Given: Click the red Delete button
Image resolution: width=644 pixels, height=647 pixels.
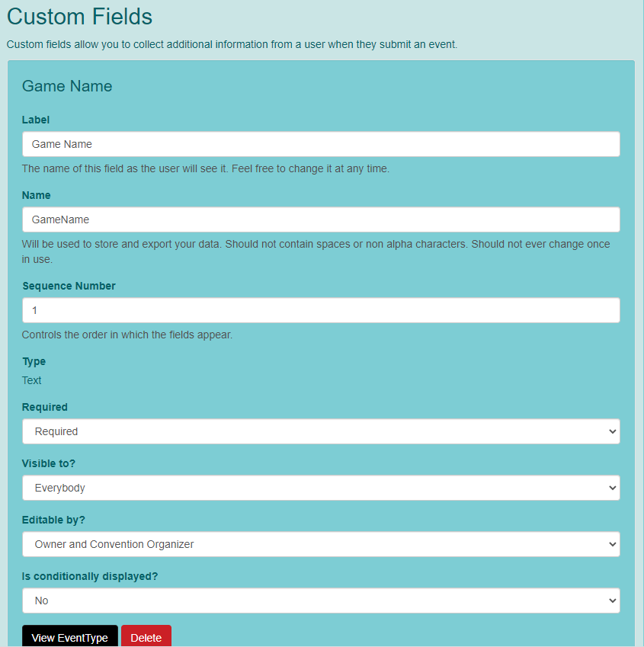Looking at the screenshot, I should point(146,638).
